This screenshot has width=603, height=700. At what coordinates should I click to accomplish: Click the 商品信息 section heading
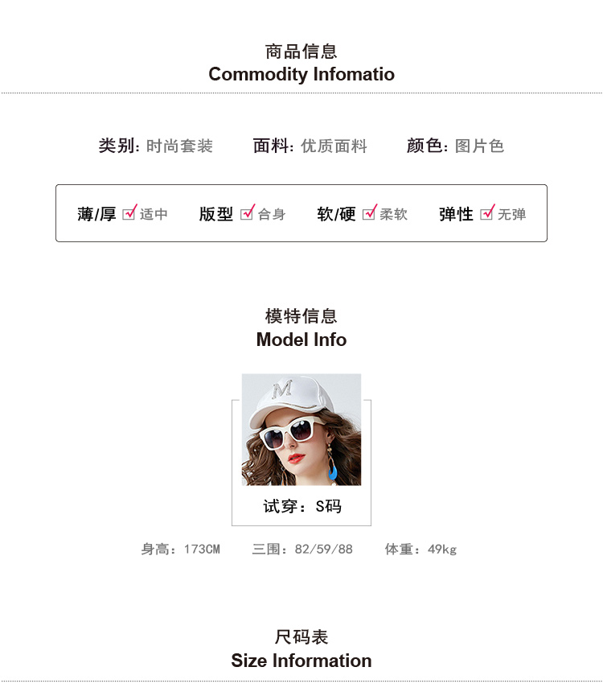pyautogui.click(x=301, y=51)
